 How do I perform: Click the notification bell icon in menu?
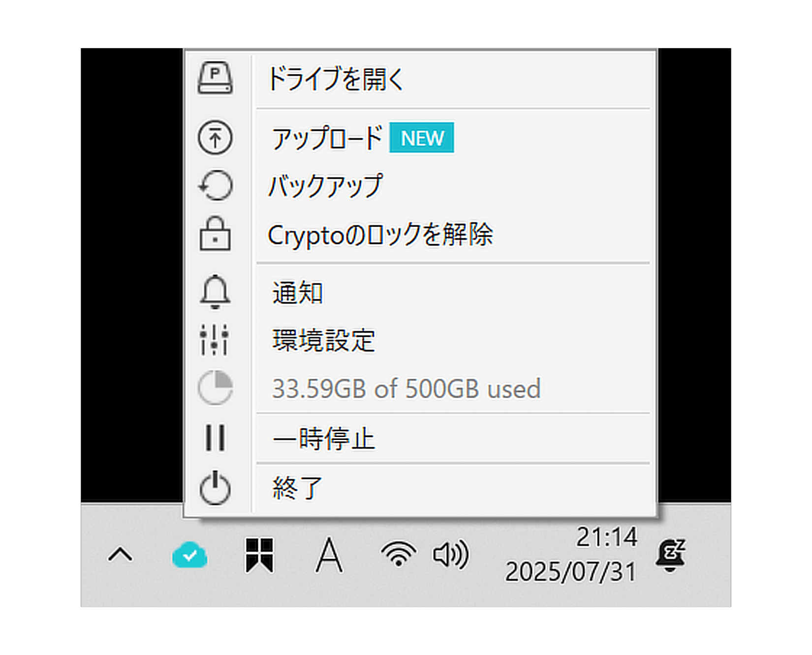pyautogui.click(x=215, y=292)
